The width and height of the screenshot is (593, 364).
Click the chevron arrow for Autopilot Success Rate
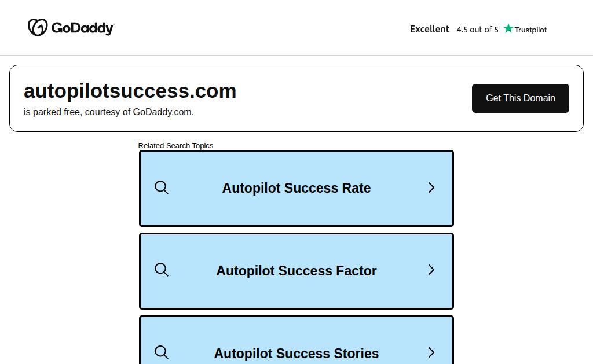(431, 187)
